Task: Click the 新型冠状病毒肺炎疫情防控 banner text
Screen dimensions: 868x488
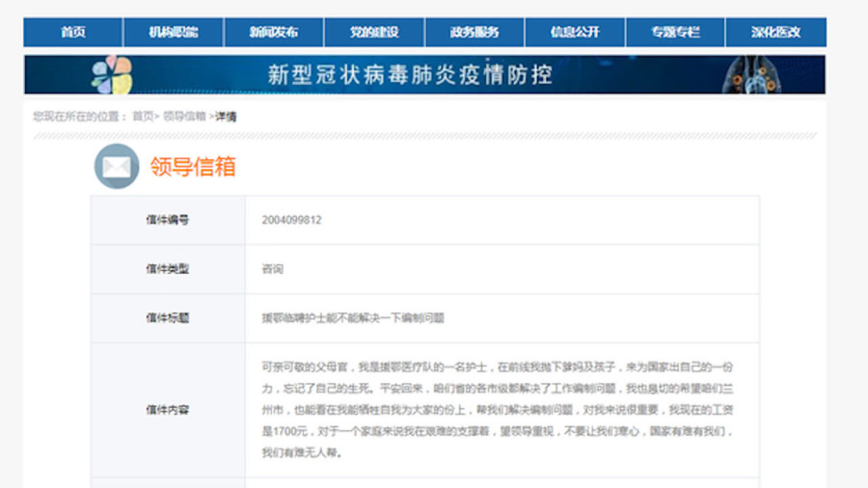Action: tap(410, 74)
